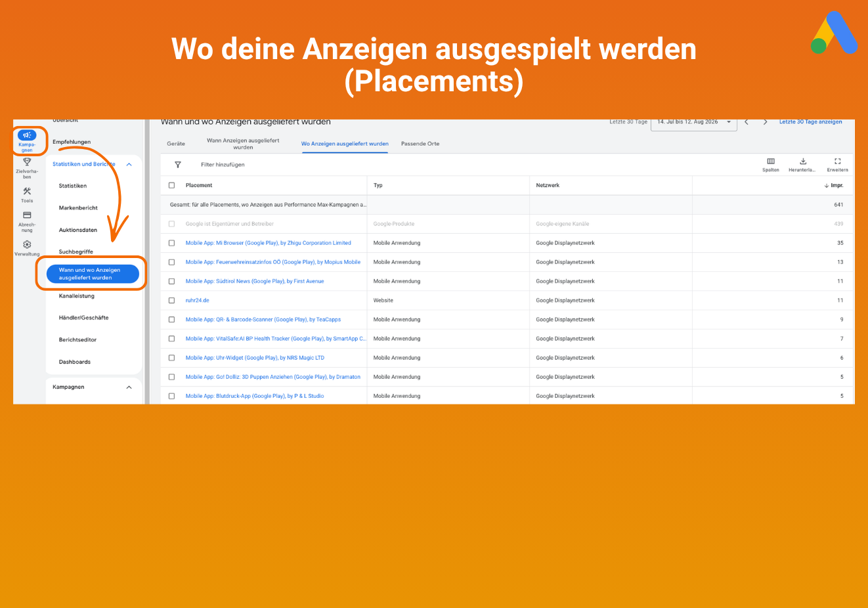Open Kanalleistung in the side menu
868x608 pixels.
pos(77,296)
